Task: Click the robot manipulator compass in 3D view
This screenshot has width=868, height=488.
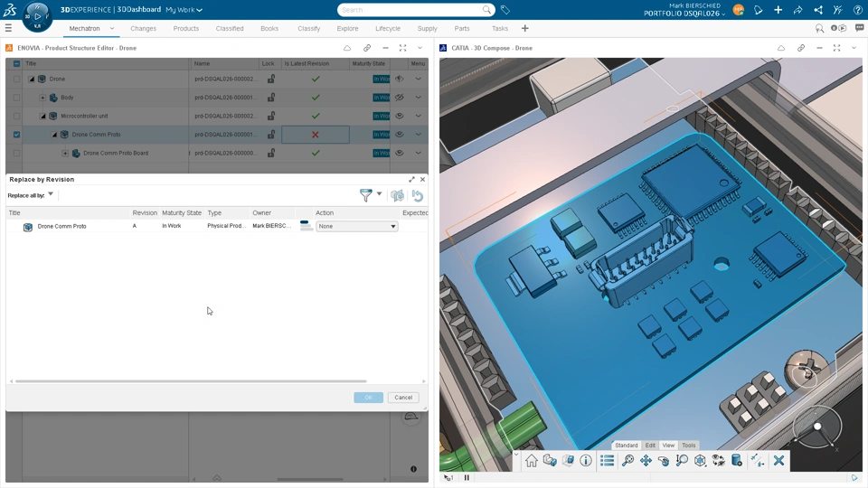Action: point(816,427)
